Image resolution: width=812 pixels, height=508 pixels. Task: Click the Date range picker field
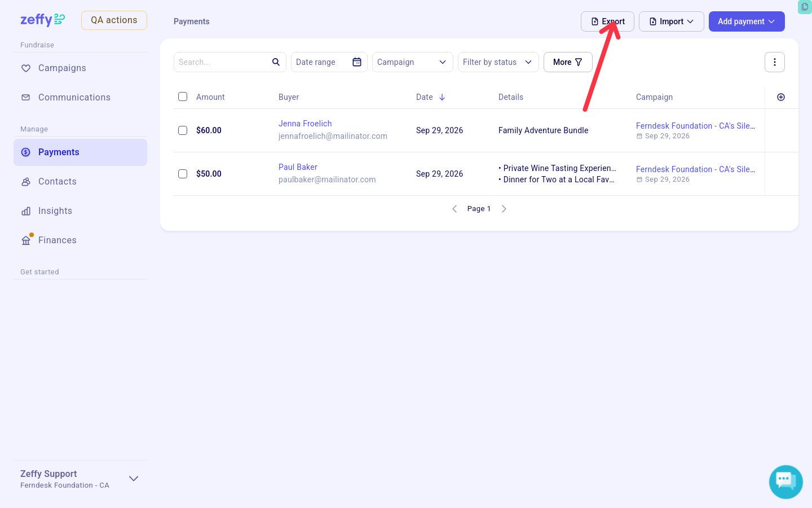[x=329, y=62]
